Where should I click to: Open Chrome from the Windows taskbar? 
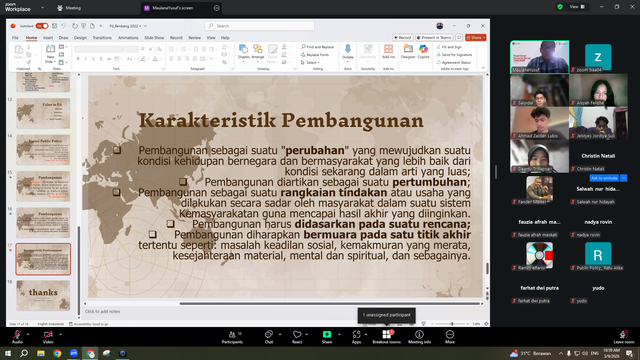point(57,353)
